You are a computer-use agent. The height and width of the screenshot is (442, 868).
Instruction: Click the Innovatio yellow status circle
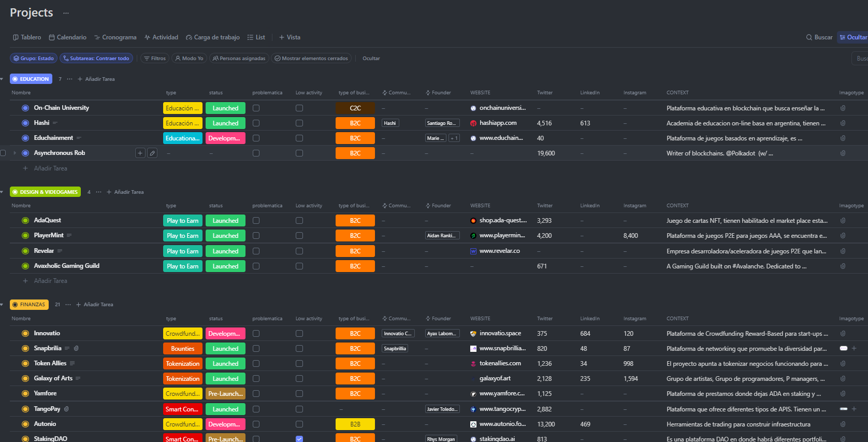[x=25, y=333]
